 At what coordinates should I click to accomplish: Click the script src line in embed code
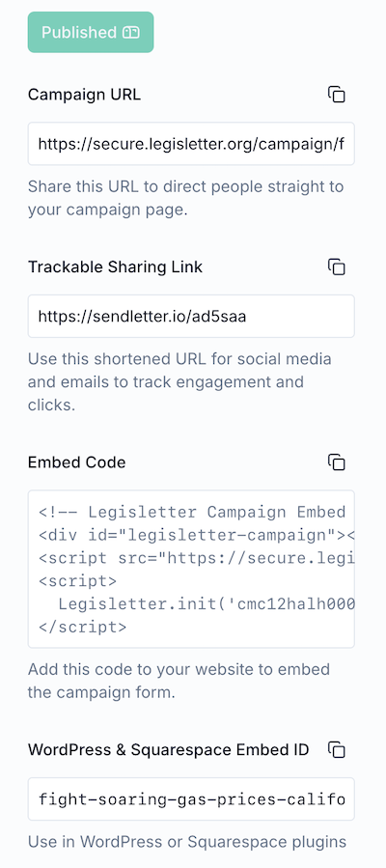pyautogui.click(x=196, y=558)
